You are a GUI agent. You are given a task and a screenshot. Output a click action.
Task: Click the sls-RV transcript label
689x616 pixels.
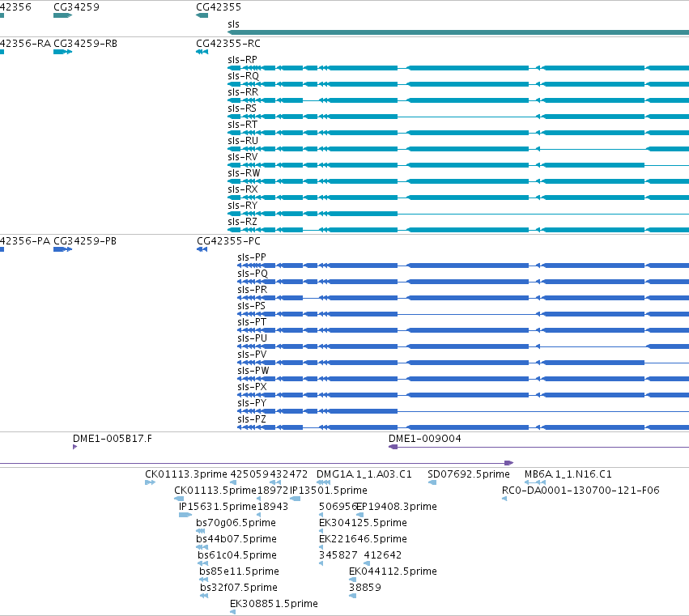click(x=242, y=157)
